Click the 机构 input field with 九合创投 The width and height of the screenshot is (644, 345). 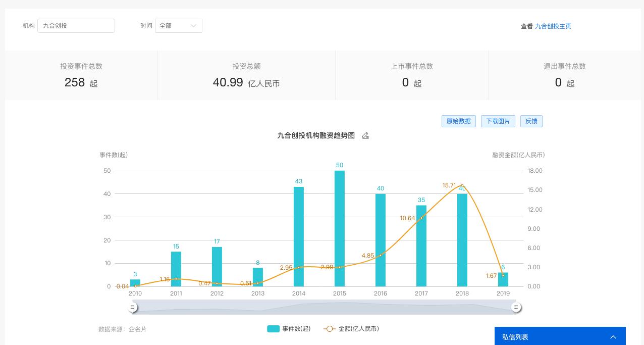[76, 26]
